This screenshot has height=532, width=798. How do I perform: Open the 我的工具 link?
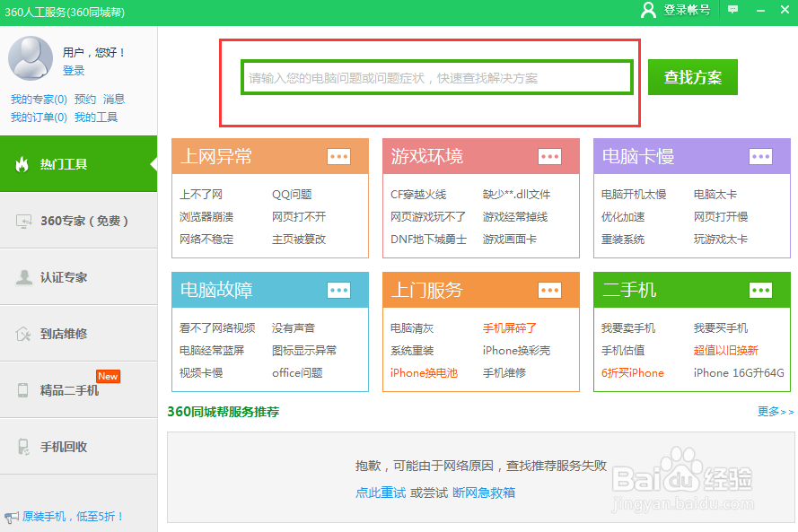pos(96,118)
